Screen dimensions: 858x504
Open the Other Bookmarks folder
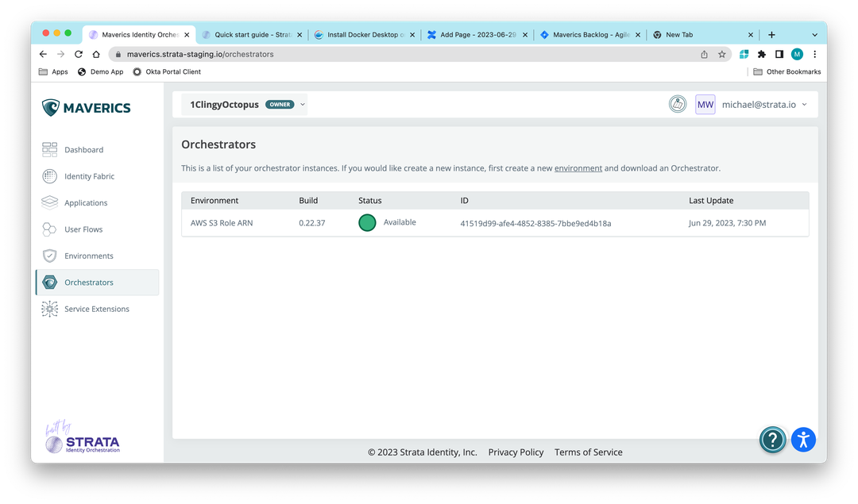click(786, 71)
